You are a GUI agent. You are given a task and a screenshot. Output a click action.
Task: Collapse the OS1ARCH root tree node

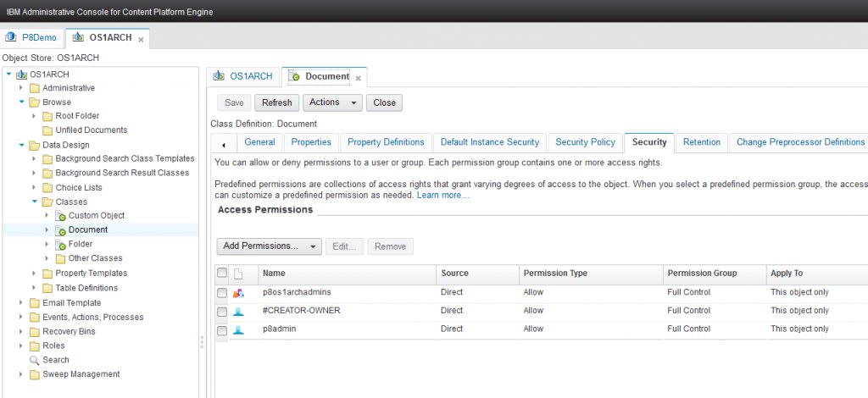click(8, 74)
